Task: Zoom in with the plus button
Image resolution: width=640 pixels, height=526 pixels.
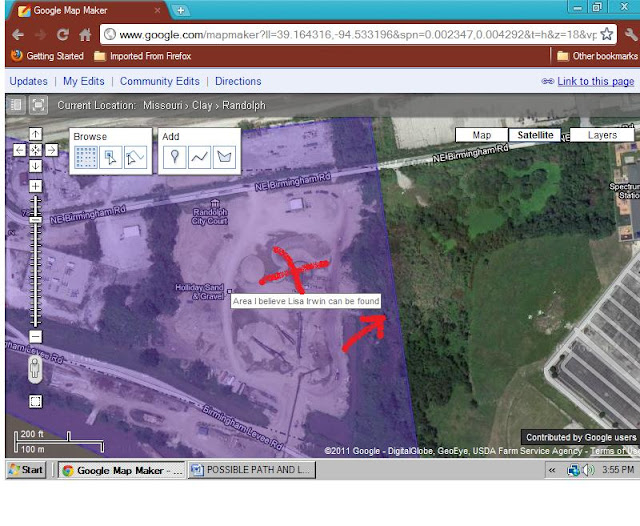Action: point(36,186)
